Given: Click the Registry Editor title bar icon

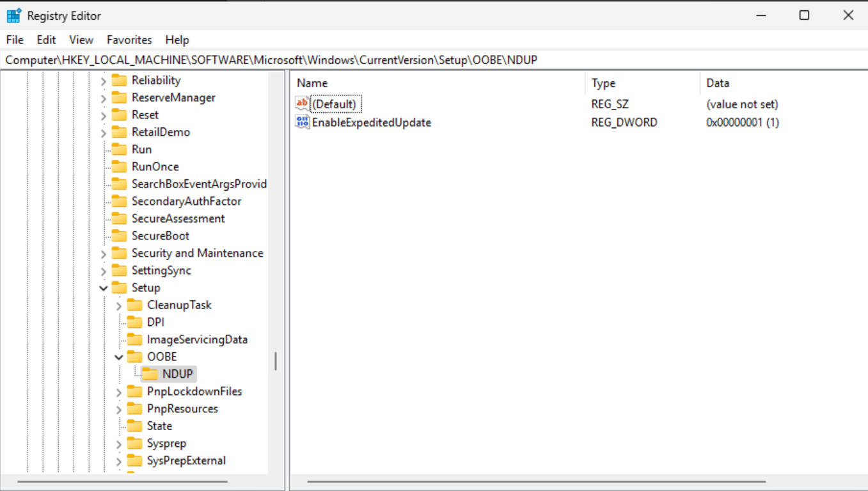Looking at the screenshot, I should 12,14.
